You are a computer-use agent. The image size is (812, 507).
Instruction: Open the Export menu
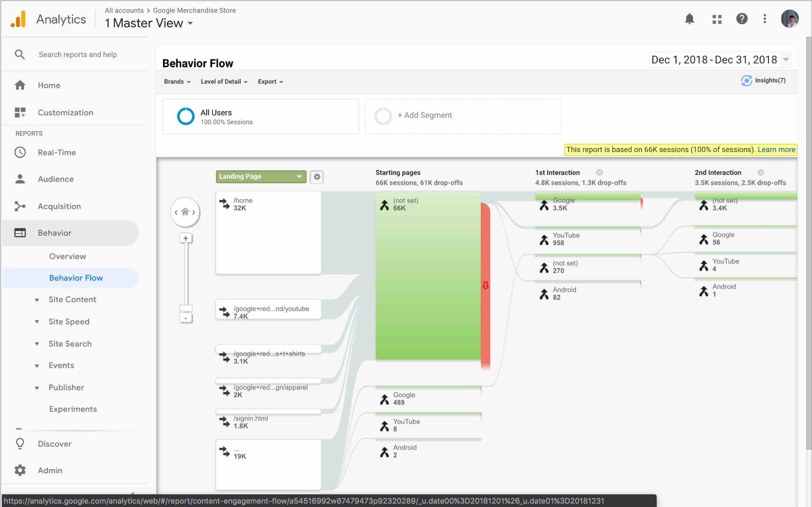click(270, 81)
